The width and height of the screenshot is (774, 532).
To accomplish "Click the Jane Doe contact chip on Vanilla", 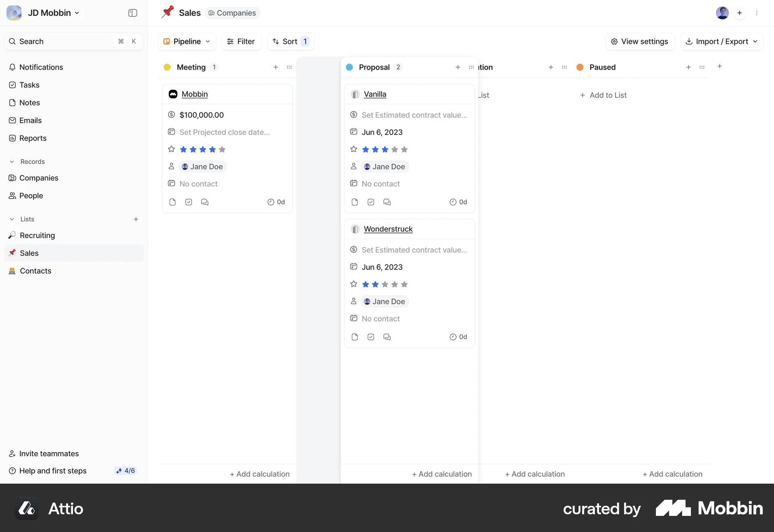I will click(384, 166).
